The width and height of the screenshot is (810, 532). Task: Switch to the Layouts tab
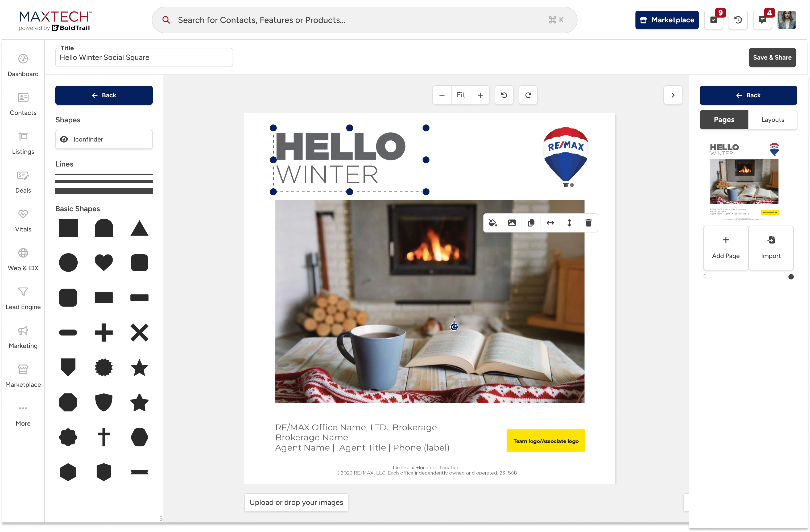772,120
